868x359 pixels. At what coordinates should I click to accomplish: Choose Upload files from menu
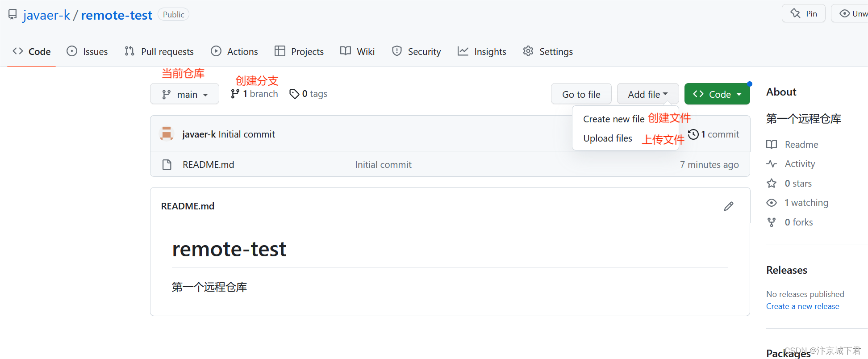607,138
